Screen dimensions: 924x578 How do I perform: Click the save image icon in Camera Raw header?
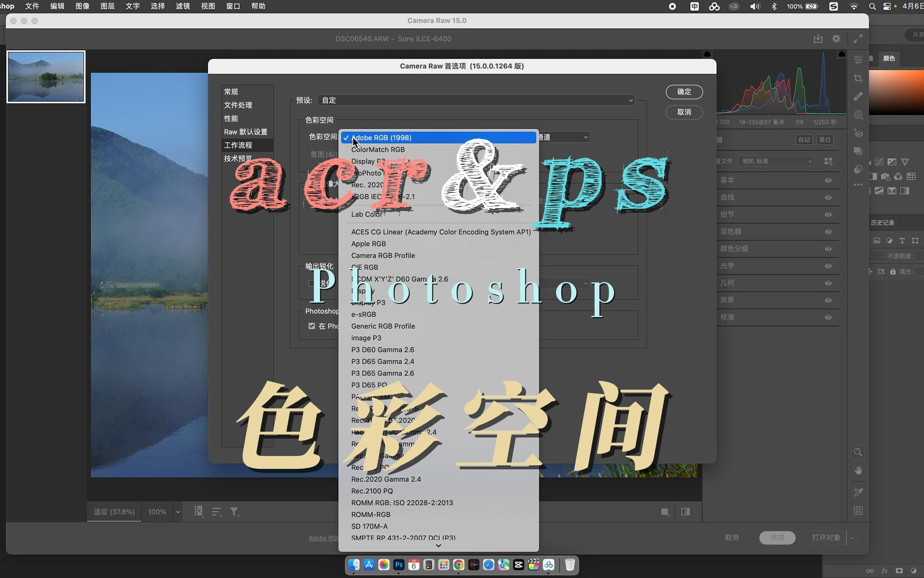pos(818,39)
